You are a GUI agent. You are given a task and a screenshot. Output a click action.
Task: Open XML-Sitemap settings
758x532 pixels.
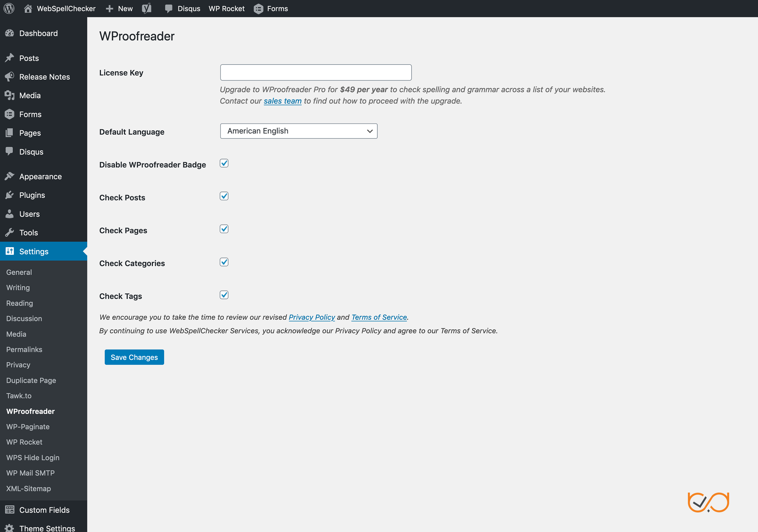pyautogui.click(x=28, y=488)
